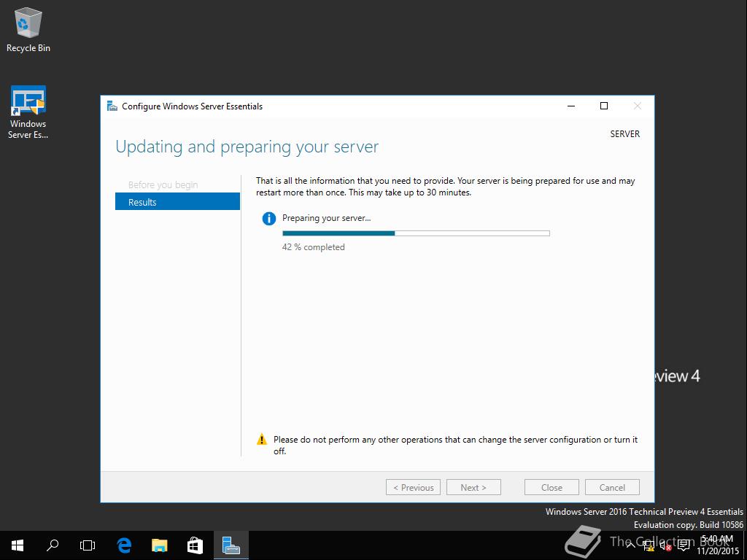747x560 pixels.
Task: Click the muted volume tray icon
Action: 665,545
